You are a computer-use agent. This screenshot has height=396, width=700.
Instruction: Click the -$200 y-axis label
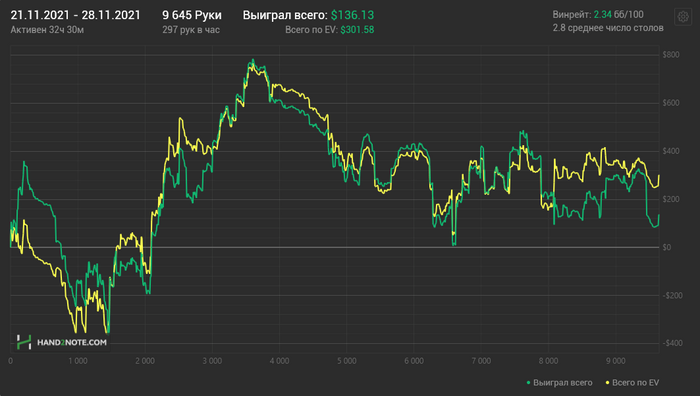672,296
